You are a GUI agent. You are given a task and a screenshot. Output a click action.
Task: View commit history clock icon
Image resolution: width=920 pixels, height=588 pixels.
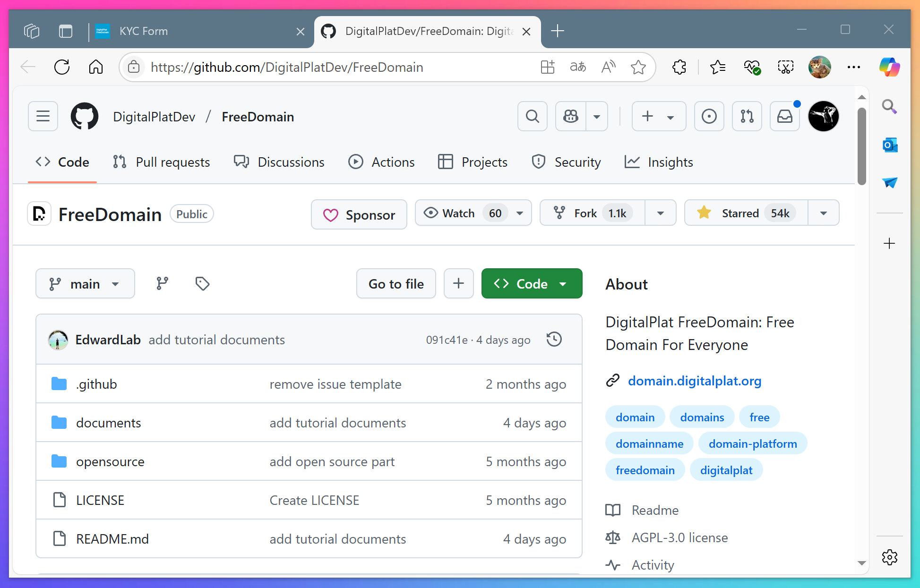click(554, 340)
